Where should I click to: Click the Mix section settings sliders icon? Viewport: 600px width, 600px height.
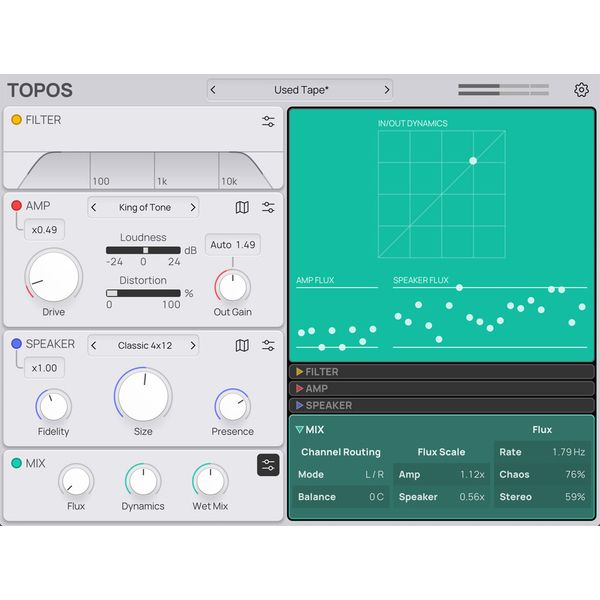click(268, 465)
